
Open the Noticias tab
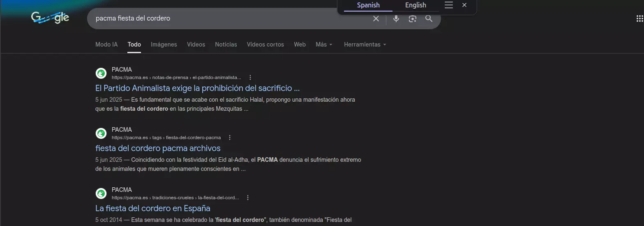[x=226, y=44]
